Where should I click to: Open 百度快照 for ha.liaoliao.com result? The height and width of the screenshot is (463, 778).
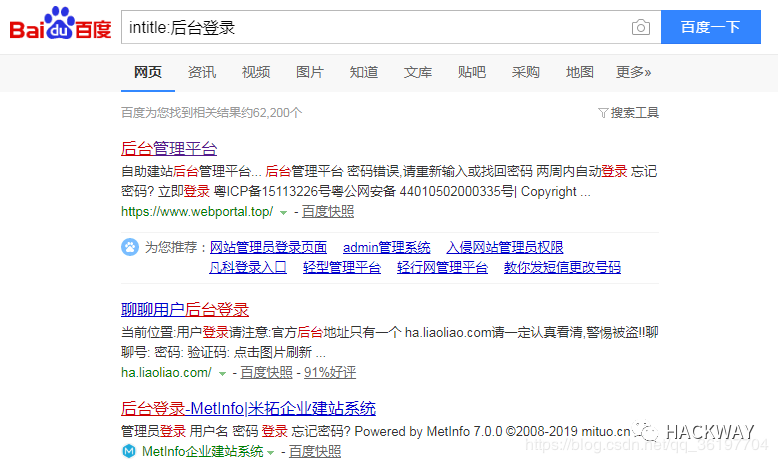click(266, 372)
